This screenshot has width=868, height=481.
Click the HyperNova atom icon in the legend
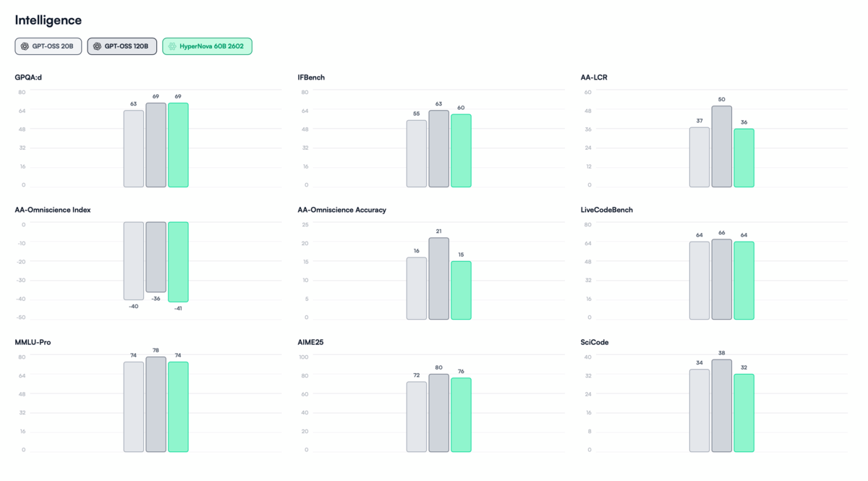172,46
